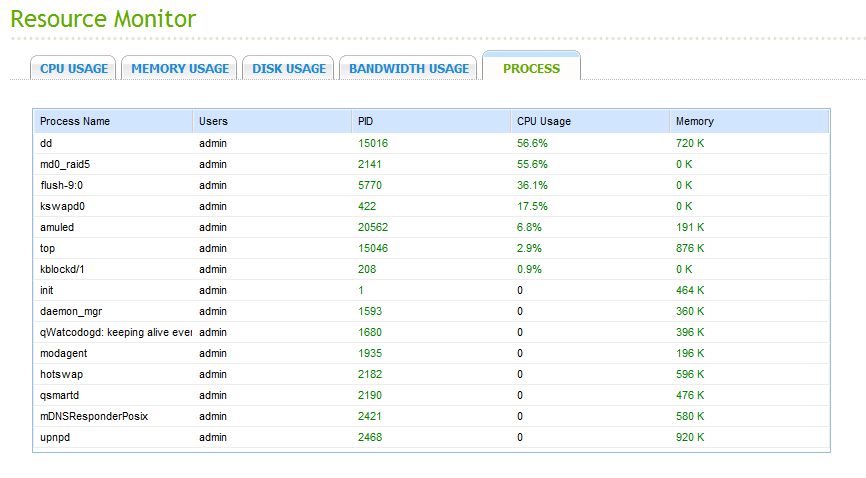The height and width of the screenshot is (478, 866).
Task: Select the Disk Usage tab
Action: [x=289, y=69]
